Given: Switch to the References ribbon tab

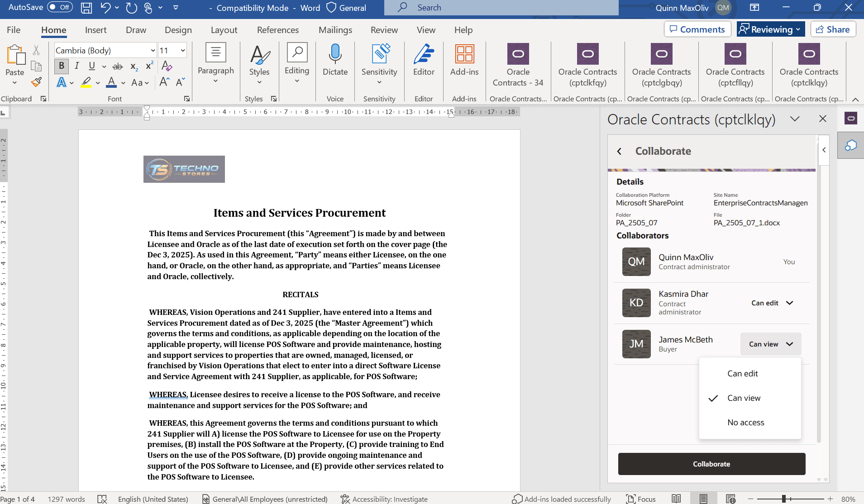Looking at the screenshot, I should point(278,30).
